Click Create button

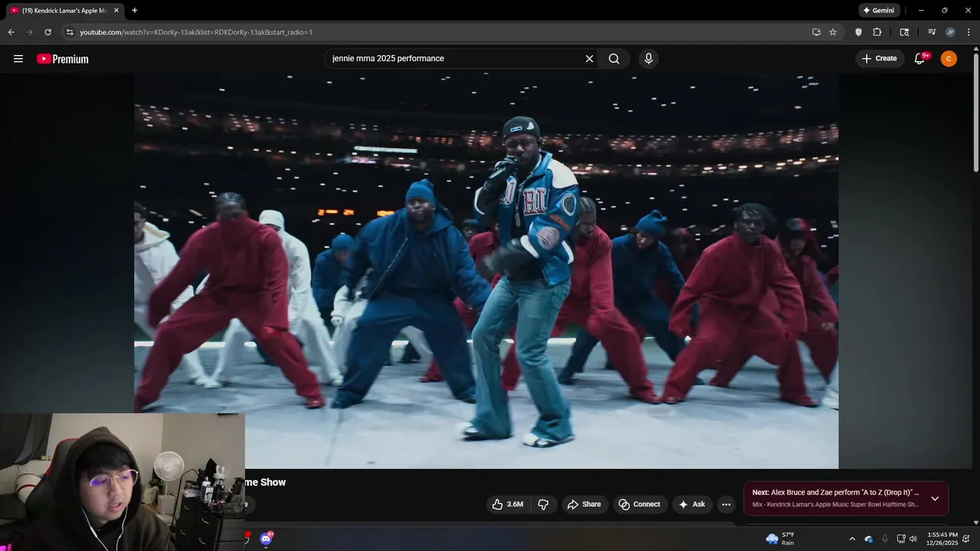(x=879, y=59)
